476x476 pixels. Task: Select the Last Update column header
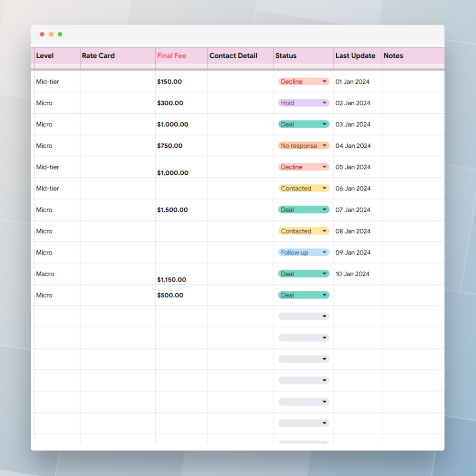click(358, 56)
